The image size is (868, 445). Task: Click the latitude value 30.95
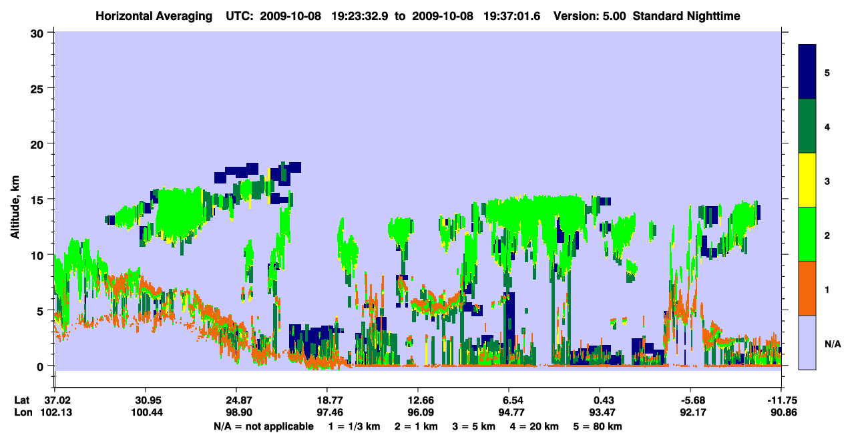point(146,400)
